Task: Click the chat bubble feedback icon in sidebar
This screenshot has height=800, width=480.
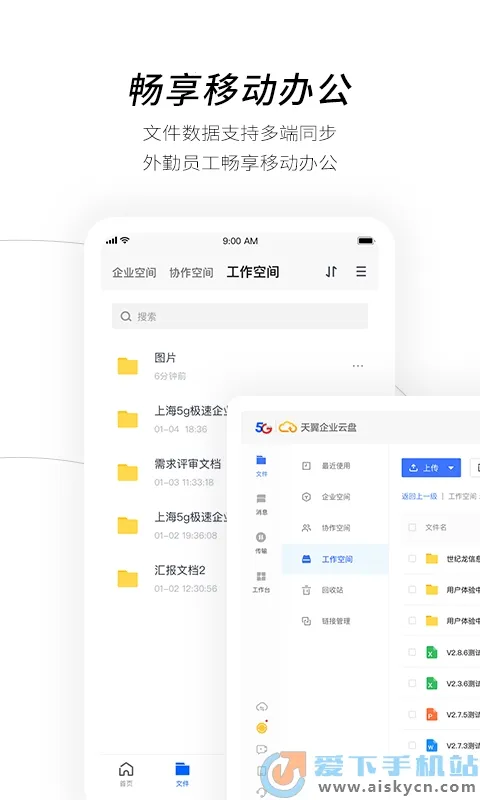Action: [x=262, y=749]
